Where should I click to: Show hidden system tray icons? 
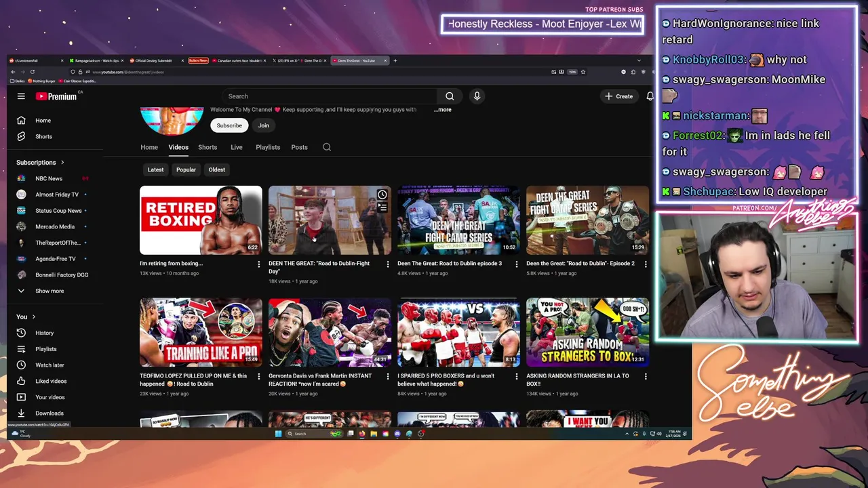(627, 434)
